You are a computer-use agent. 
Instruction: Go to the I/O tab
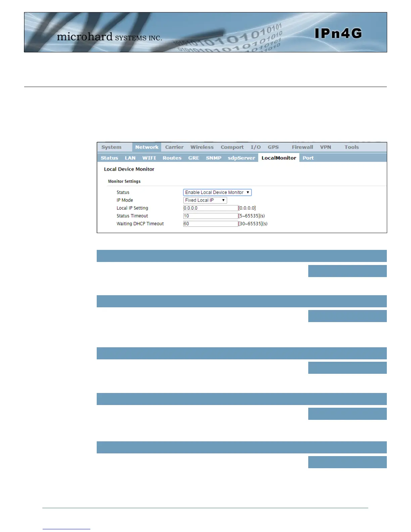coord(256,147)
